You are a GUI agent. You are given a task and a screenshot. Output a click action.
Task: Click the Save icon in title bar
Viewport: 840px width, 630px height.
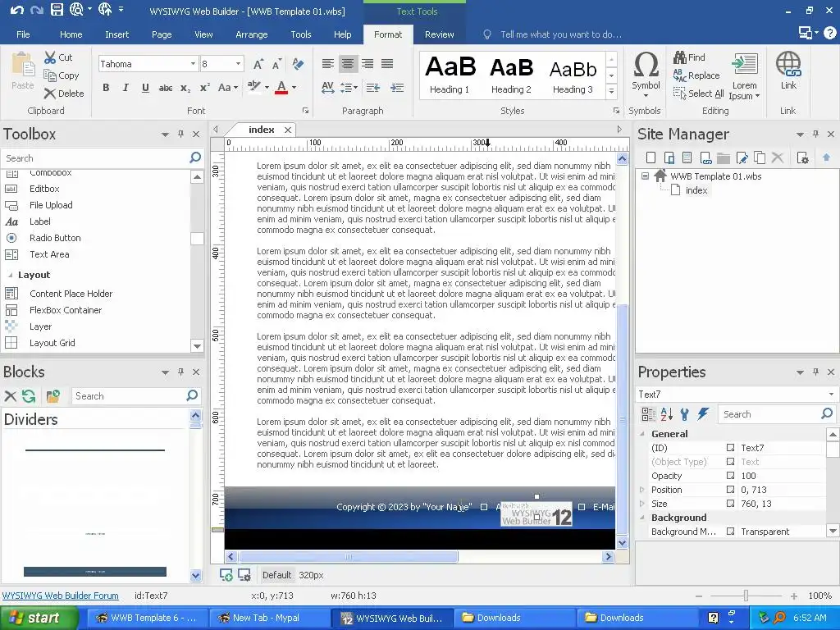[57, 10]
